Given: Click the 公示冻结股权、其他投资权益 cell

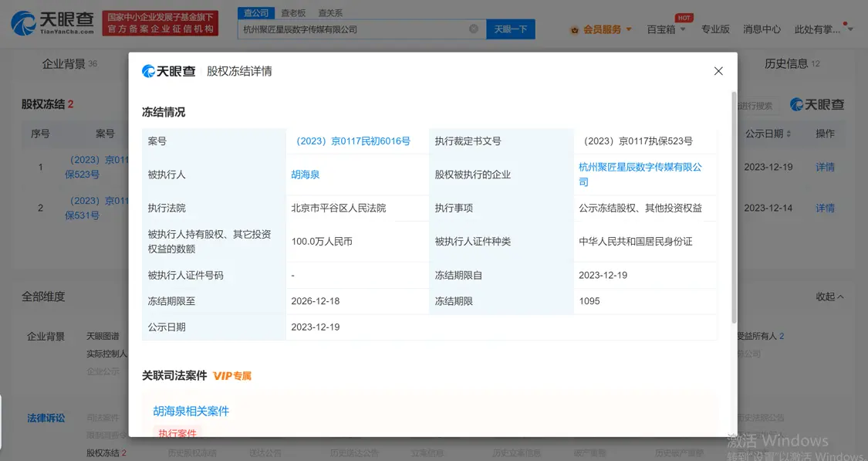Looking at the screenshot, I should tap(640, 208).
